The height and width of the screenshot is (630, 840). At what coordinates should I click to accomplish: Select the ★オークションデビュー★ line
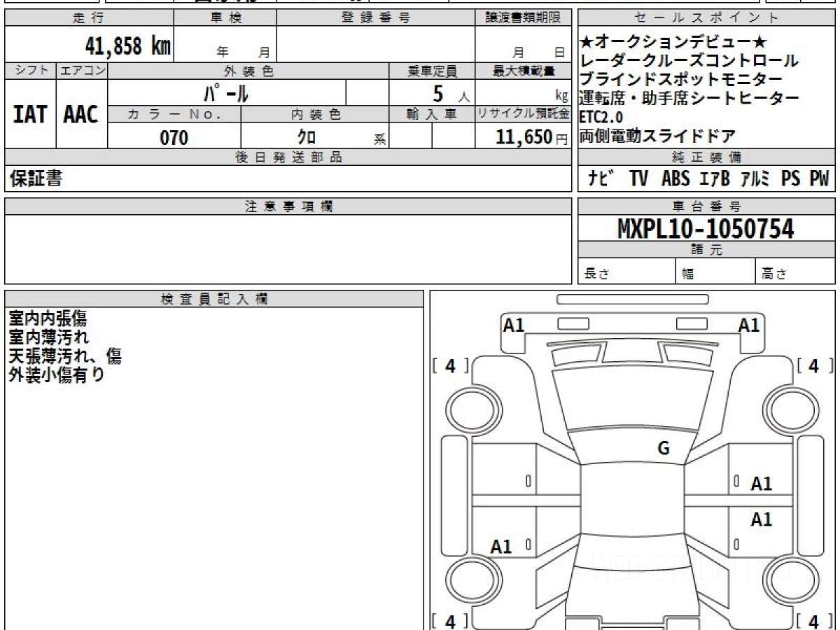click(674, 43)
